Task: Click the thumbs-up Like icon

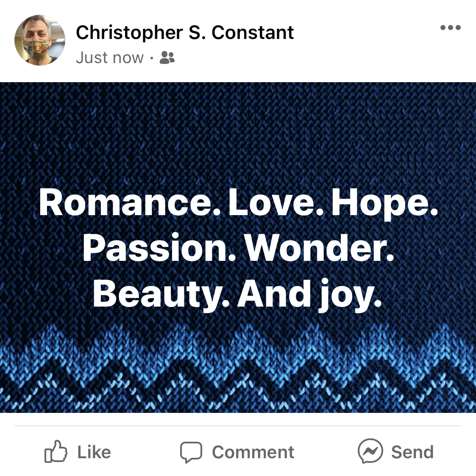Action: 56,451
